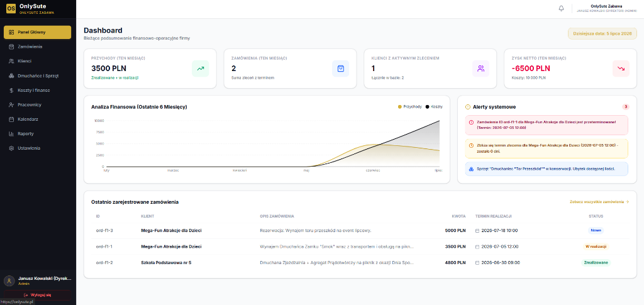Click the Kalendarz calendar icon

(11, 119)
